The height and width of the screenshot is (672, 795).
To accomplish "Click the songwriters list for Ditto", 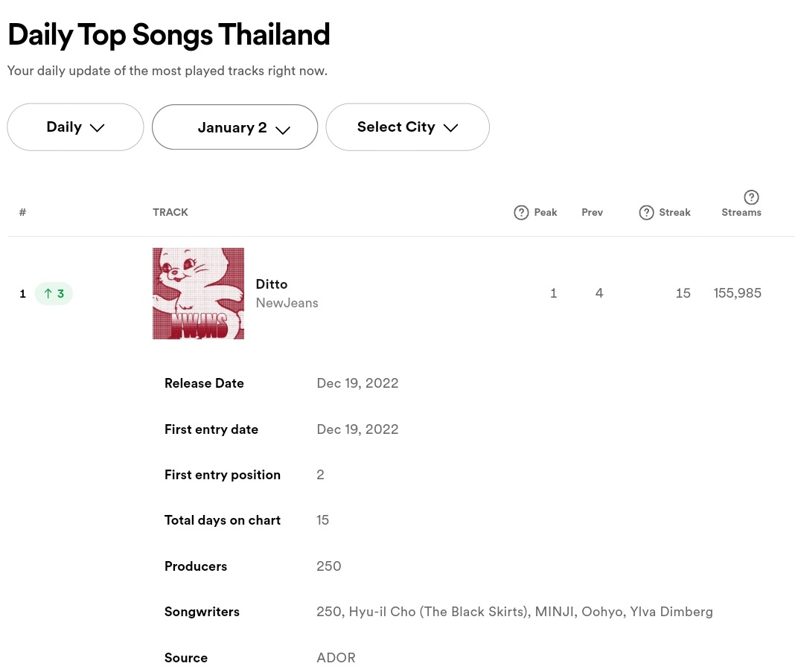I will 514,612.
